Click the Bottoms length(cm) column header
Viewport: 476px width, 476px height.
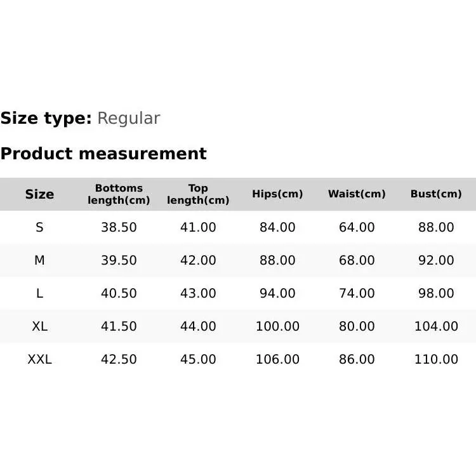[119, 194]
